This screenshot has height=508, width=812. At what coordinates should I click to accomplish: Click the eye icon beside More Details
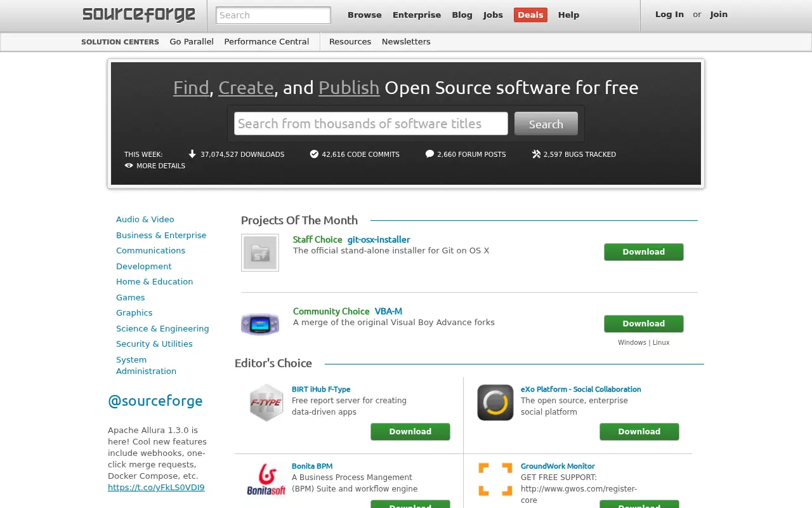[x=129, y=166]
